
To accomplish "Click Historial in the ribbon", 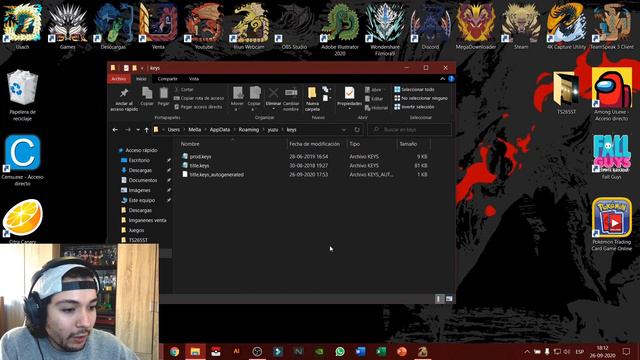I will pos(376,108).
